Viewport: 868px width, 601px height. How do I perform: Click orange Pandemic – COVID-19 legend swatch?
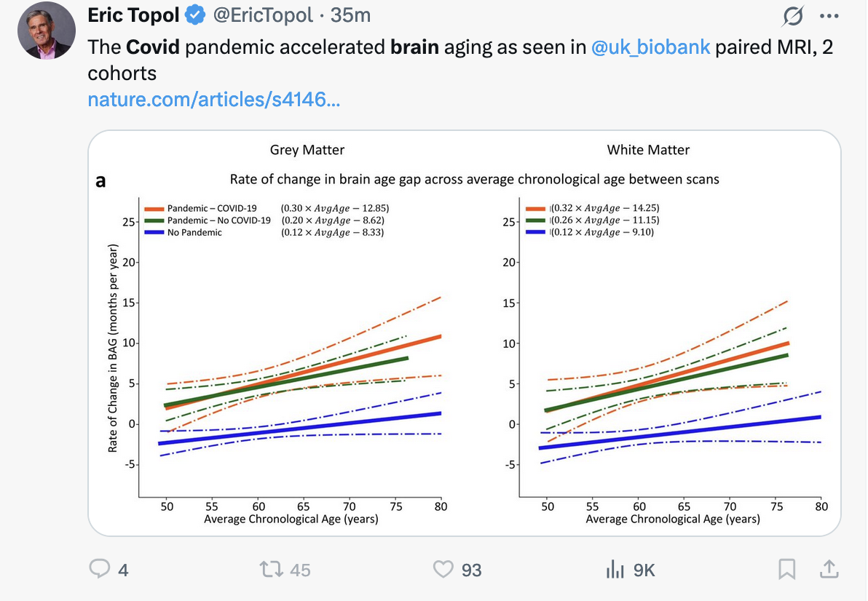click(154, 208)
